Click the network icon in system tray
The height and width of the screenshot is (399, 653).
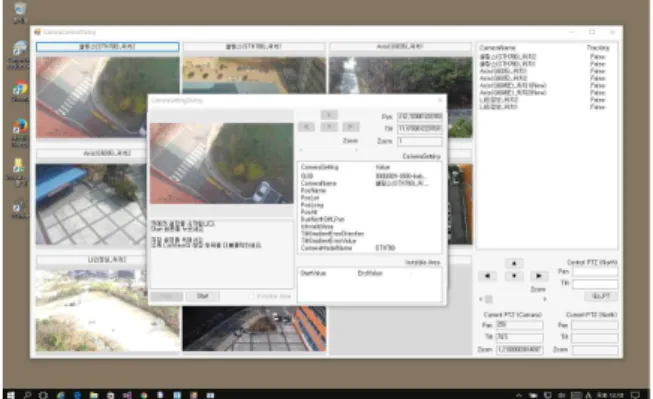click(x=548, y=395)
